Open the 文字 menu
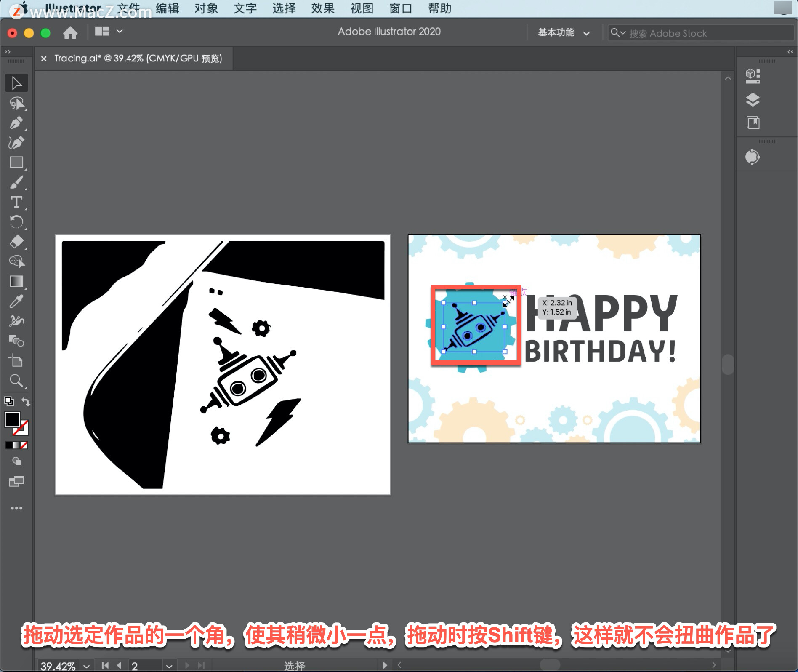Screen dimensions: 798x672 point(245,8)
